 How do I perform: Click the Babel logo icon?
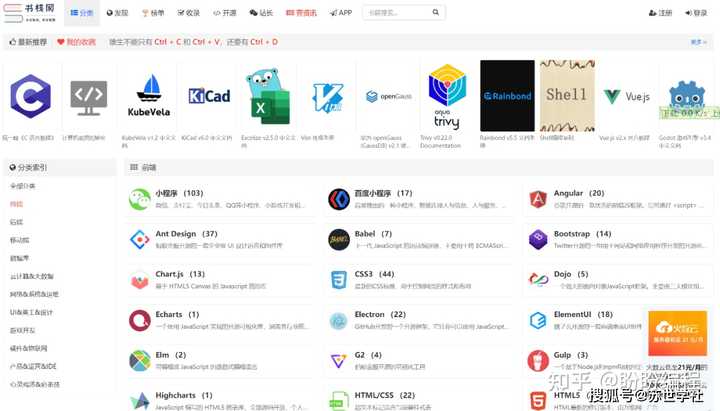pyautogui.click(x=339, y=239)
